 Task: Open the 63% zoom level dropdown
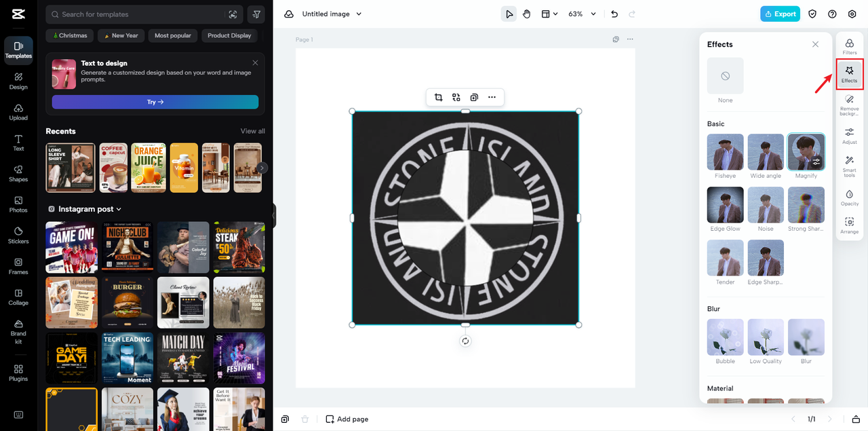coord(582,14)
